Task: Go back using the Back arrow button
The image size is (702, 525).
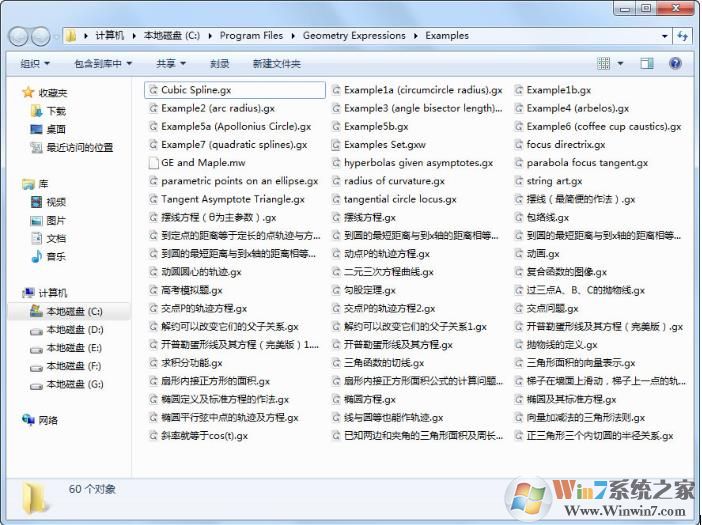Action: [19, 36]
